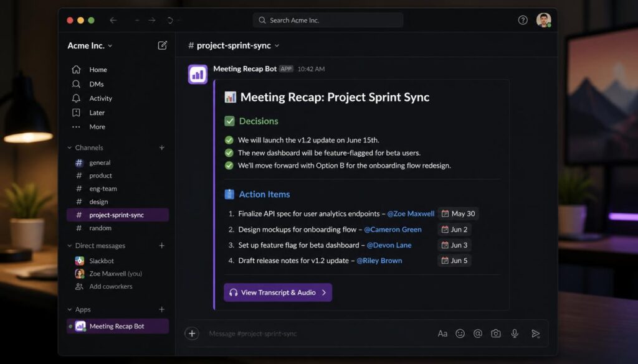Go back with the left arrow

[x=113, y=20]
